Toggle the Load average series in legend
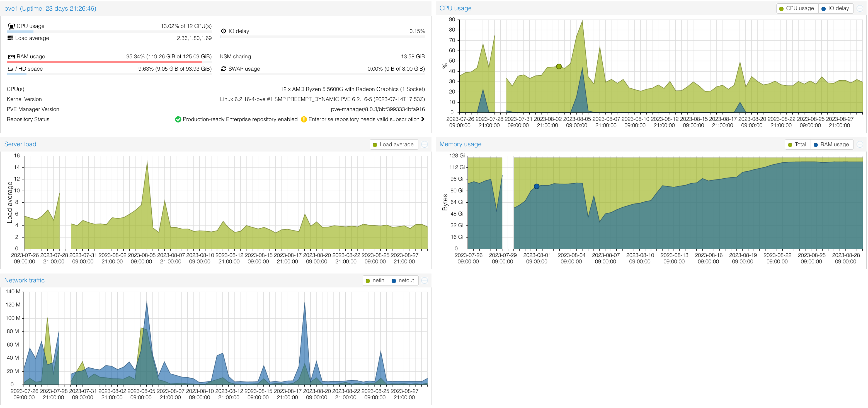This screenshot has width=868, height=408. click(394, 145)
